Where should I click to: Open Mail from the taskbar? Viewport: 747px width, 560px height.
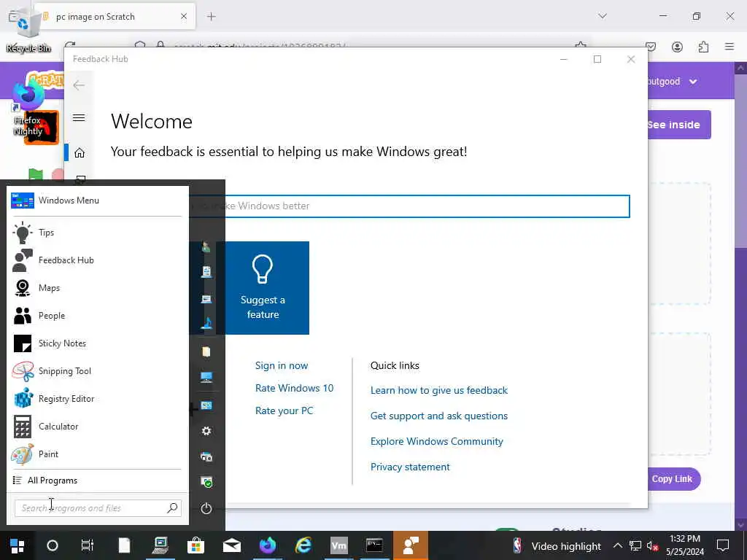pos(231,545)
